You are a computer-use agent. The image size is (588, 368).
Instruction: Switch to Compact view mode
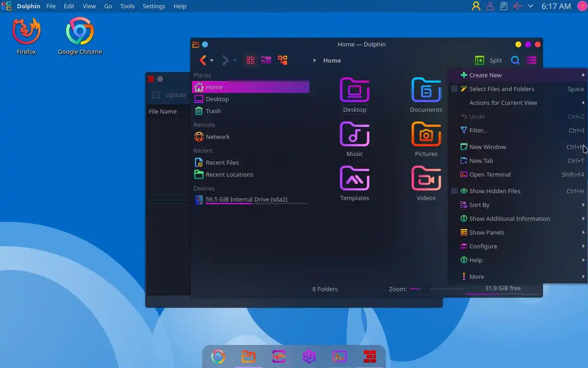[266, 60]
